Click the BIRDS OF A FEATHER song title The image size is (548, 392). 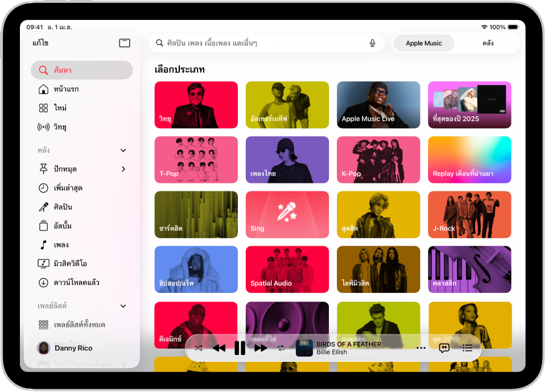(x=349, y=344)
